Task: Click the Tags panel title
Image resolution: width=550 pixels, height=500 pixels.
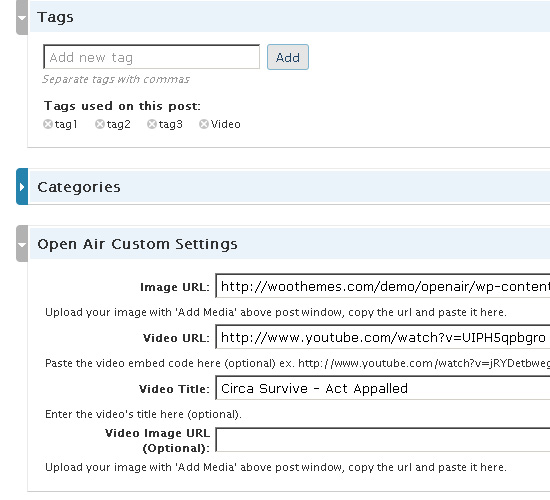Action: coord(55,17)
